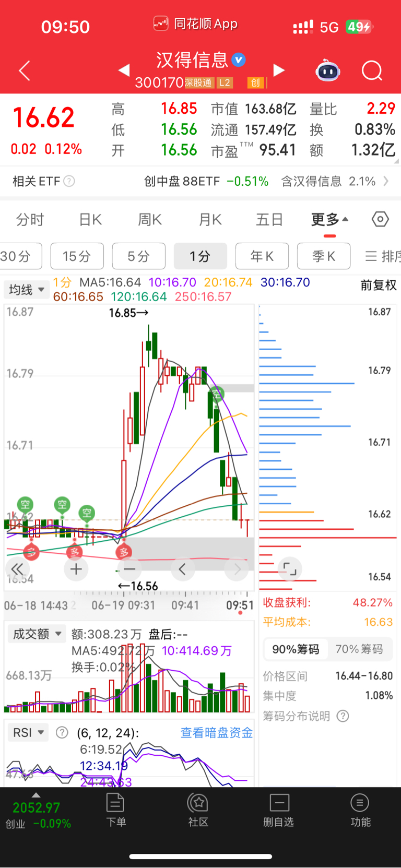Open the AI robot assistant
Image resolution: width=401 pixels, height=868 pixels.
point(328,70)
